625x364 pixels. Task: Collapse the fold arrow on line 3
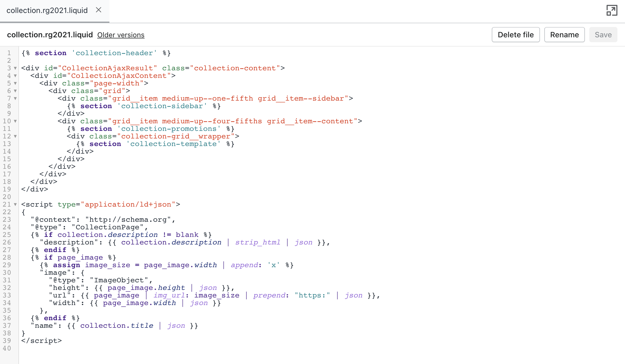click(x=15, y=68)
